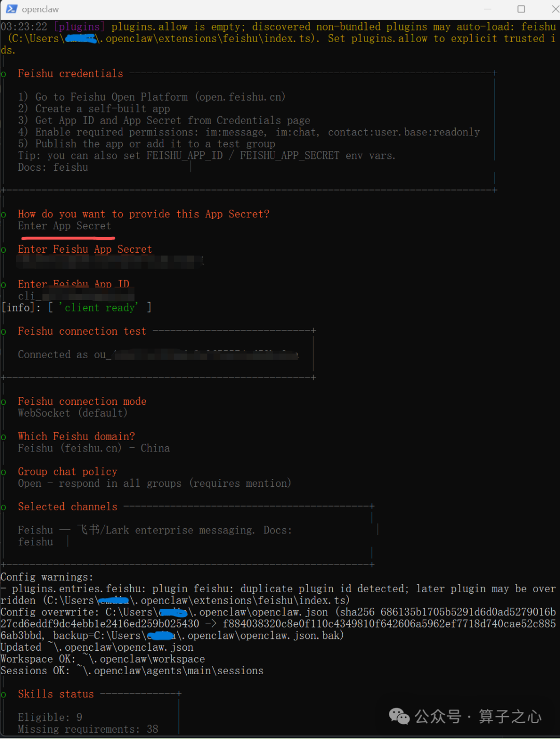Click the 'Which Feishu domain?' prompt
The height and width of the screenshot is (739, 560).
76,436
